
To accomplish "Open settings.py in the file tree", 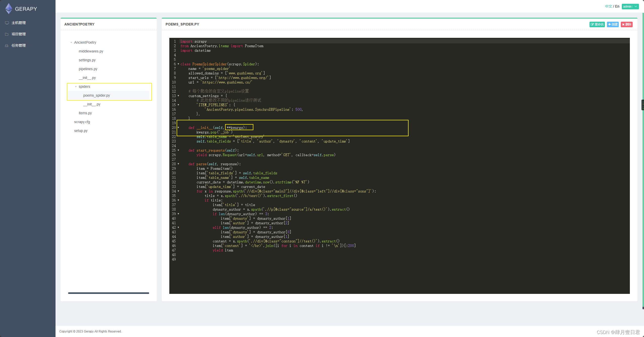I will pos(87,60).
